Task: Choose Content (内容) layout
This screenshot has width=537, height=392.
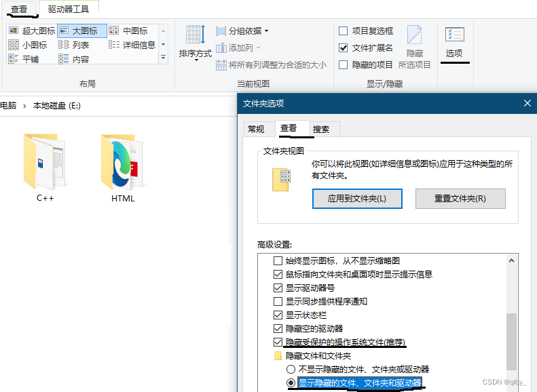Action: (x=73, y=59)
